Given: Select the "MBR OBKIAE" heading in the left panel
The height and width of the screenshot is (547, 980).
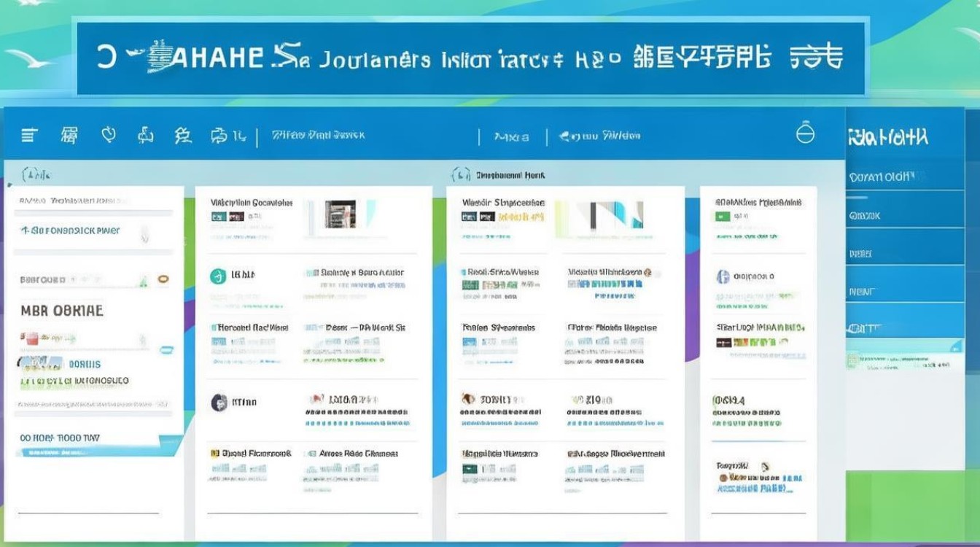Looking at the screenshot, I should pyautogui.click(x=62, y=311).
